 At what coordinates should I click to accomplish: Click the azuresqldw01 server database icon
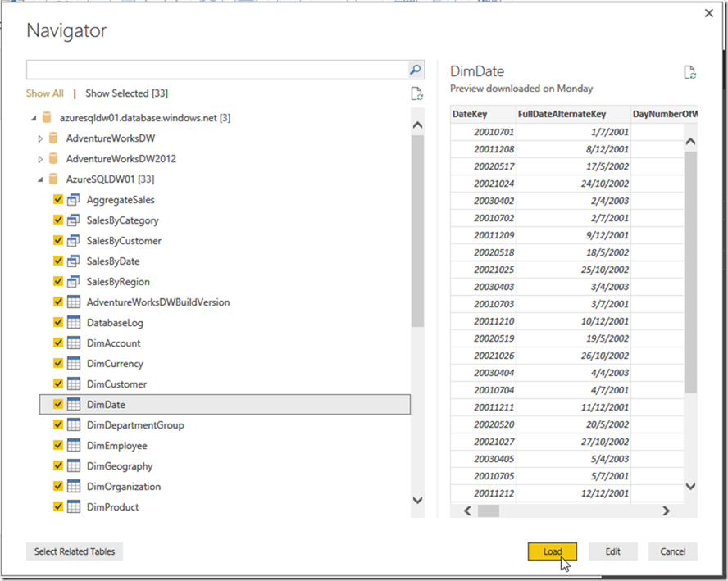pos(47,118)
